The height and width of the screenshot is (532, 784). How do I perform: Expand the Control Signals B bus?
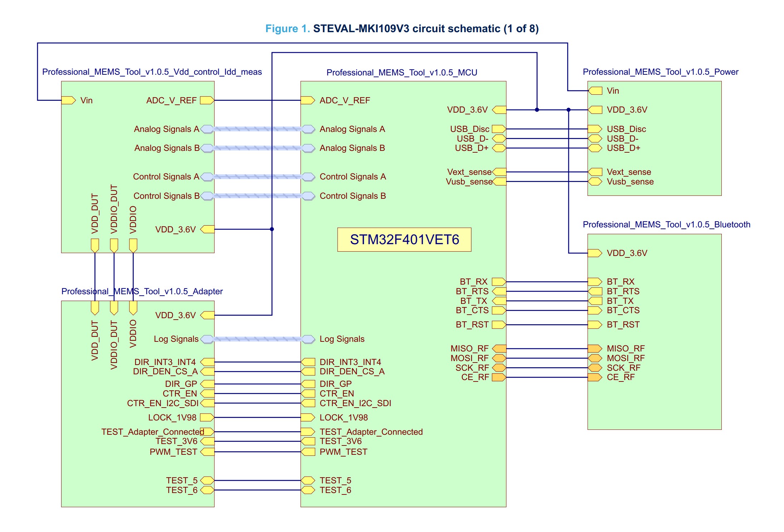pyautogui.click(x=258, y=196)
